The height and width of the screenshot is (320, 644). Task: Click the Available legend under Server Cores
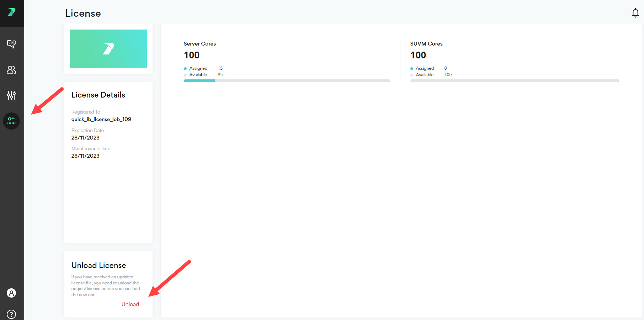(x=198, y=75)
